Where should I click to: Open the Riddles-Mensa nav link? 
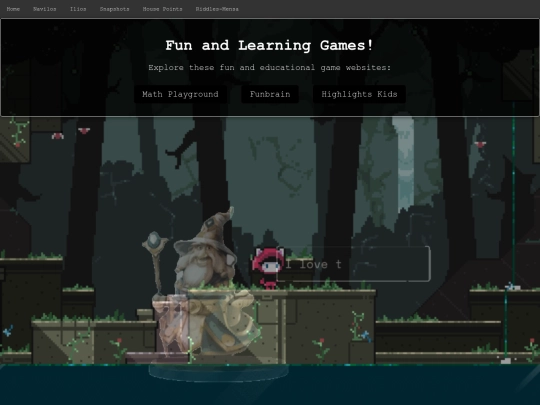tap(217, 9)
